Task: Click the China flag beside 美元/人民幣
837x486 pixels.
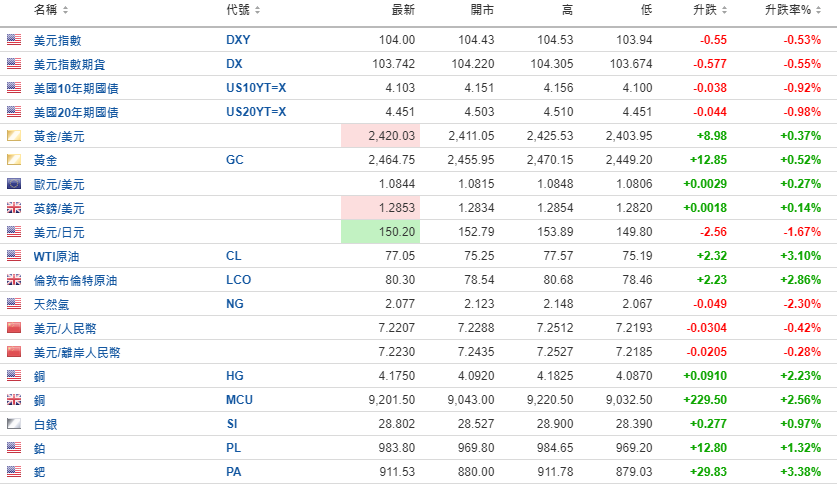Action: point(14,328)
